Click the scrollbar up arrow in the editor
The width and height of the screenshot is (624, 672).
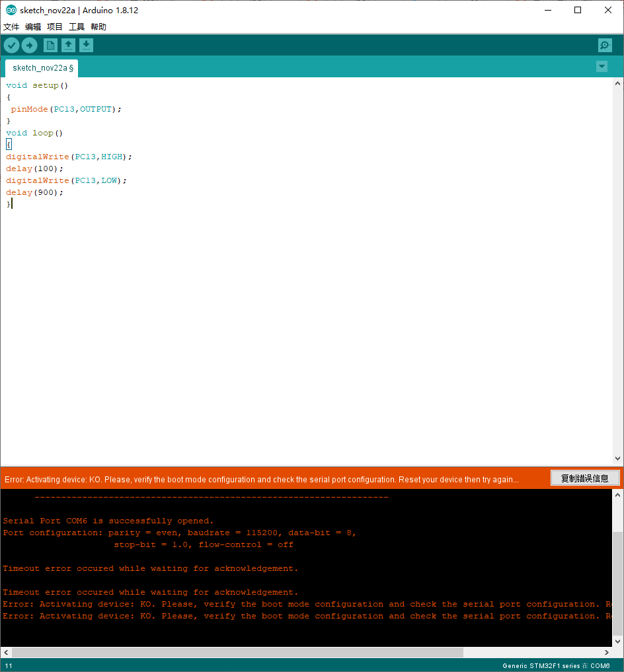[x=617, y=83]
